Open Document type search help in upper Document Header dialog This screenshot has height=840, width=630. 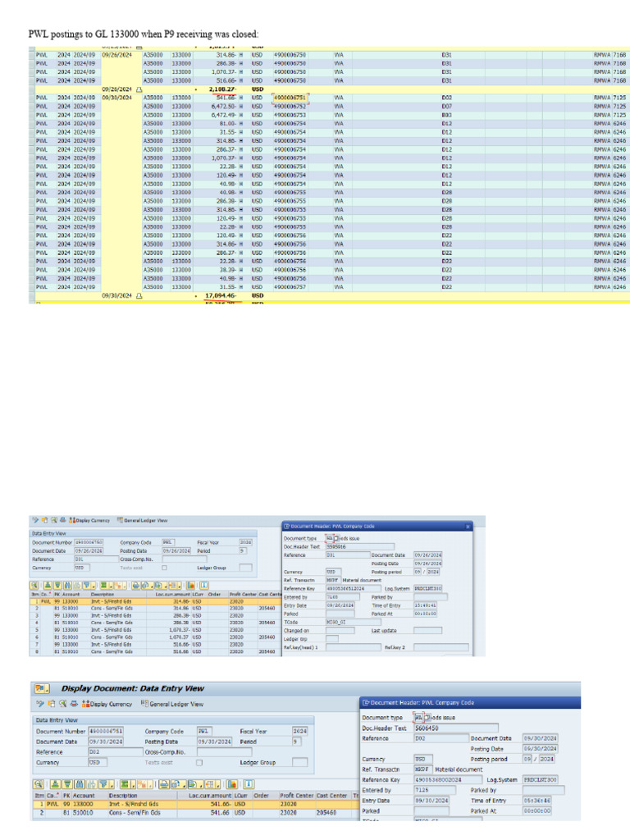(336, 538)
